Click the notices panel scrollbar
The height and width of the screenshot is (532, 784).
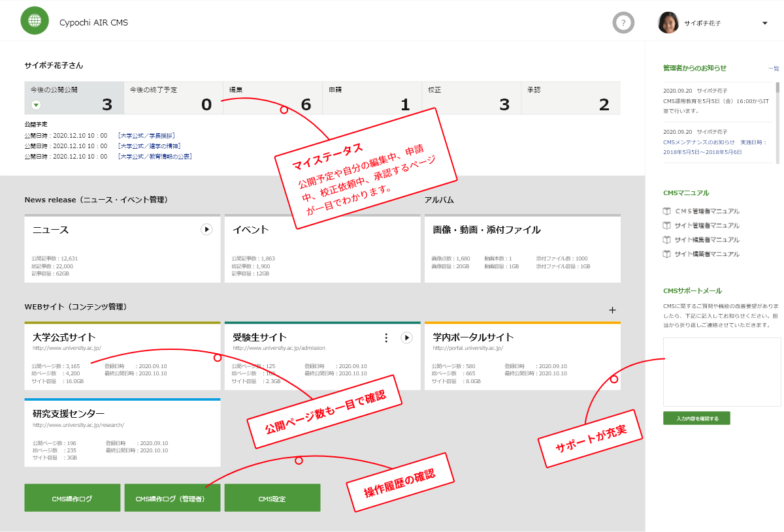pos(777,122)
